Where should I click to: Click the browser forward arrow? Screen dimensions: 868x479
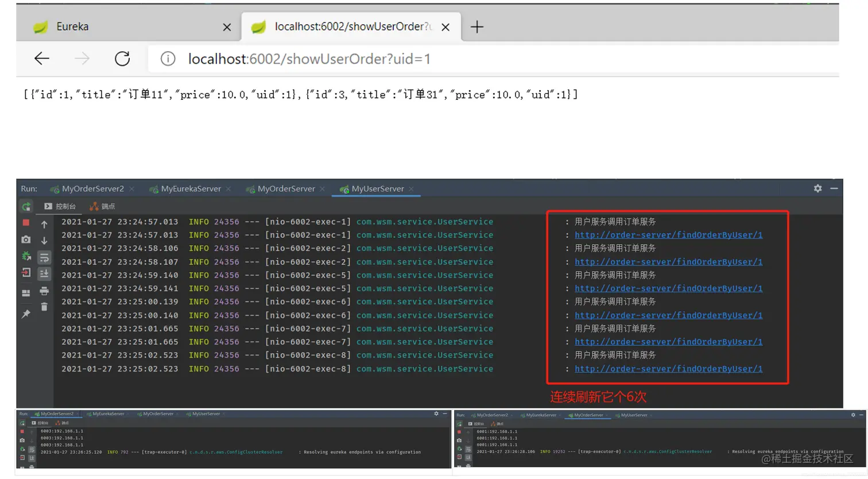tap(82, 59)
